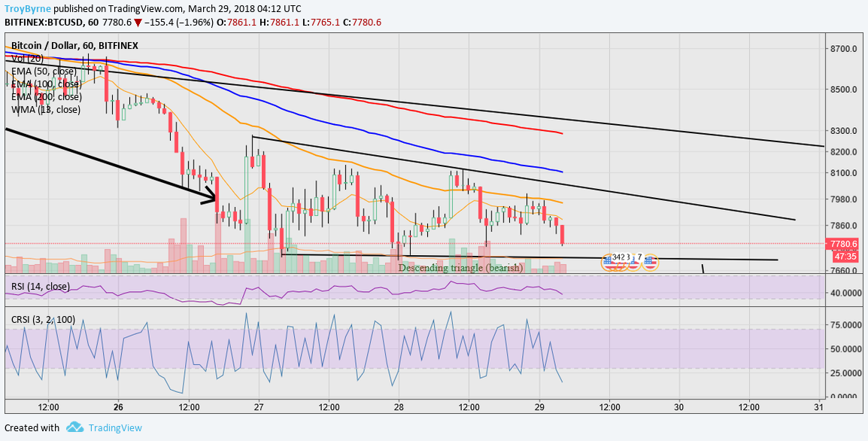Click the C:7780.6 close value in header
The width and height of the screenshot is (868, 441).
click(x=363, y=23)
